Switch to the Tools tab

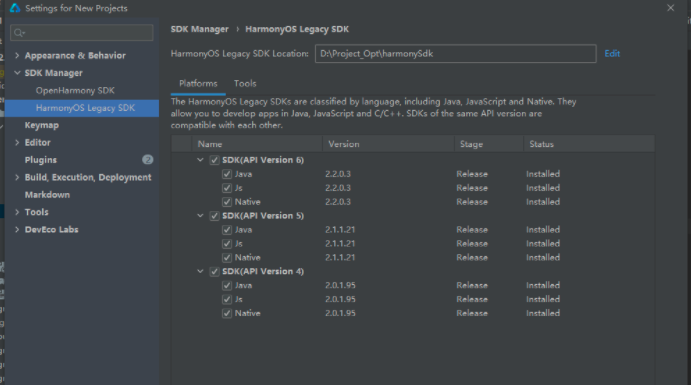tap(245, 84)
